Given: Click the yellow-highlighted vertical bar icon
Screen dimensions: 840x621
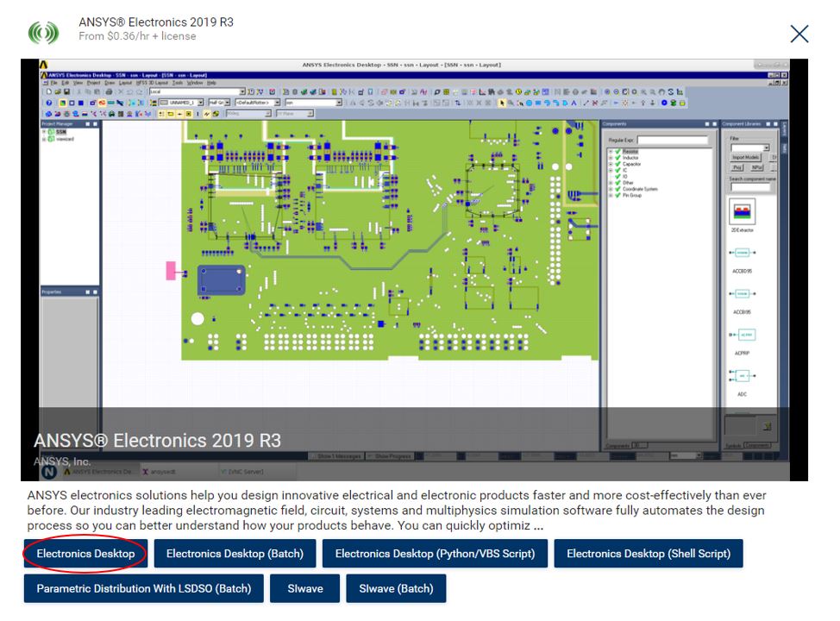Looking at the screenshot, I should [x=197, y=114].
